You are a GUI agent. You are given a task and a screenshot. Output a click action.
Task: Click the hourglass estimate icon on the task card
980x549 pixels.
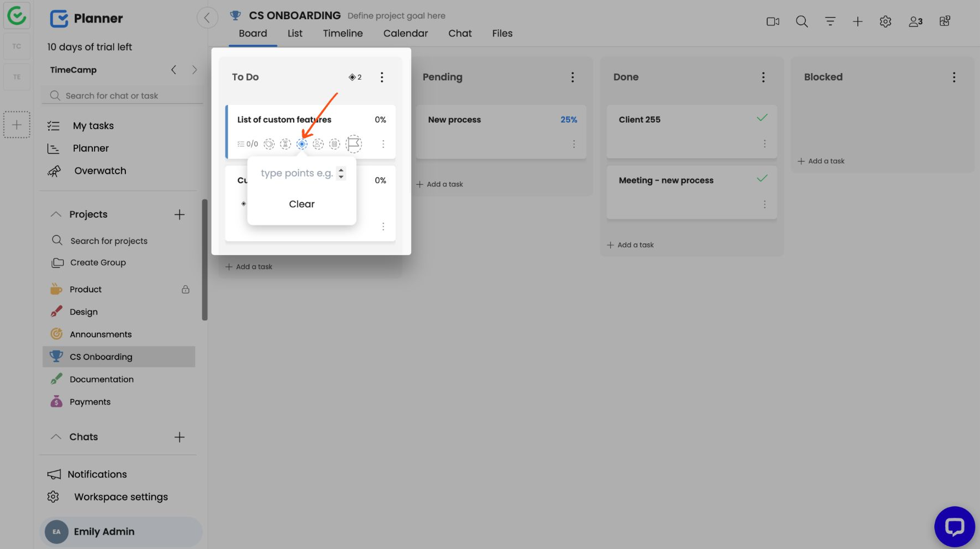(x=285, y=144)
